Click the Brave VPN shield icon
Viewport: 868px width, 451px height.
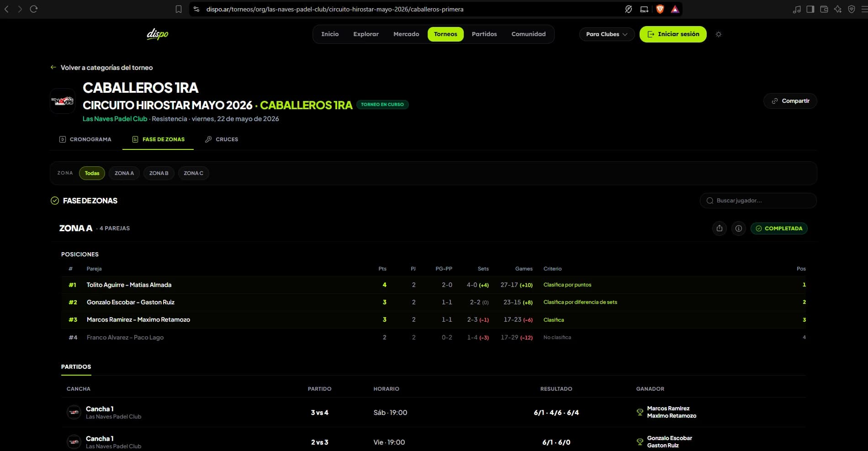[x=852, y=9]
